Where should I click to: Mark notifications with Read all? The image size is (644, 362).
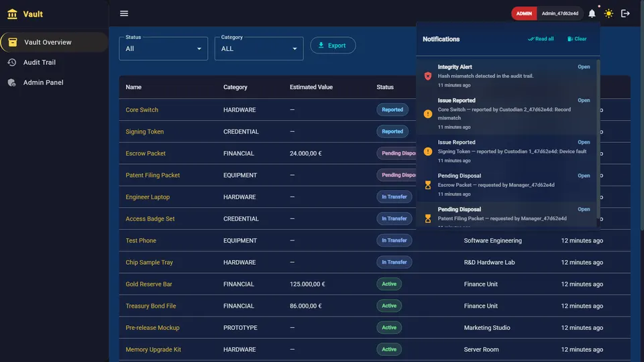point(541,39)
